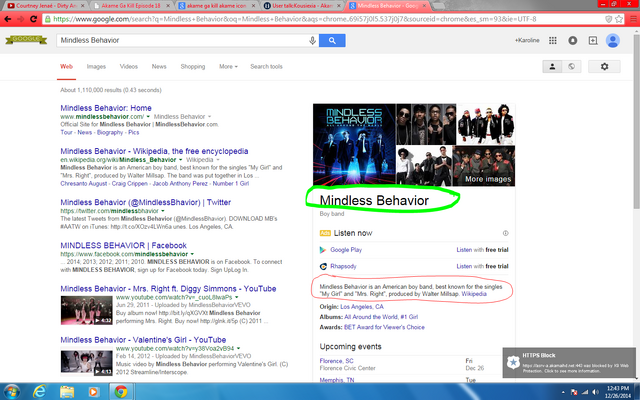Viewport: 640px width, 400px height.
Task: Open BET Award for Viewer's Choice link
Action: point(384,327)
